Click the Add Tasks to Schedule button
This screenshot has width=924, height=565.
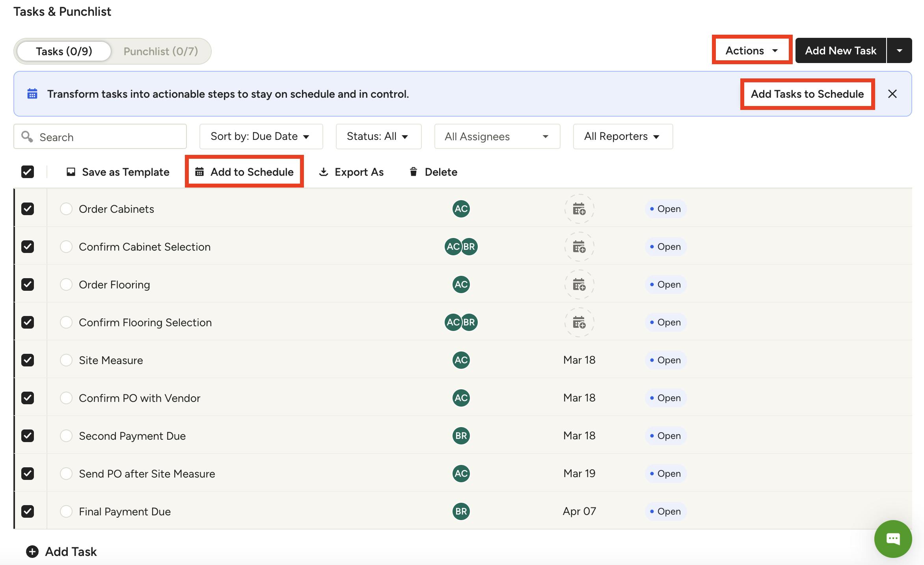pos(807,94)
